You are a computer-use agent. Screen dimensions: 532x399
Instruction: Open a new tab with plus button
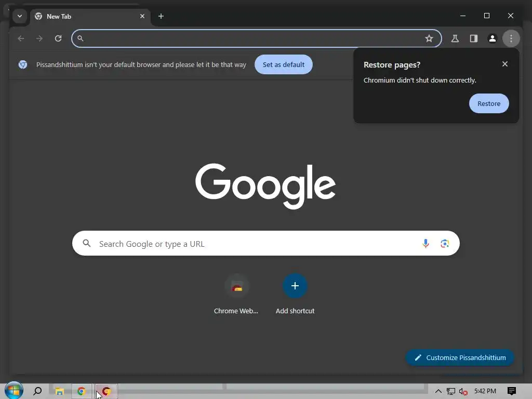pos(161,16)
